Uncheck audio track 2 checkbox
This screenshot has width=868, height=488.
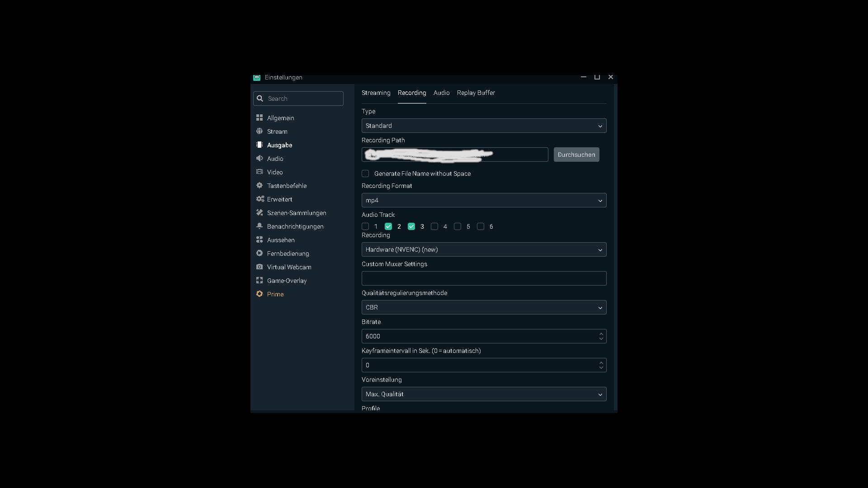tap(388, 226)
